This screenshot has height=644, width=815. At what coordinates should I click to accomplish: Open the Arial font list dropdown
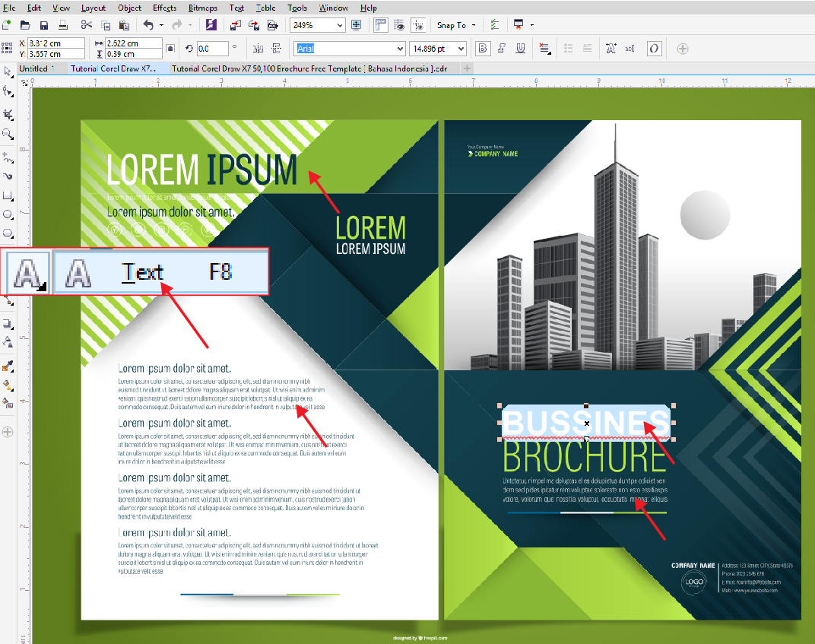pyautogui.click(x=398, y=48)
